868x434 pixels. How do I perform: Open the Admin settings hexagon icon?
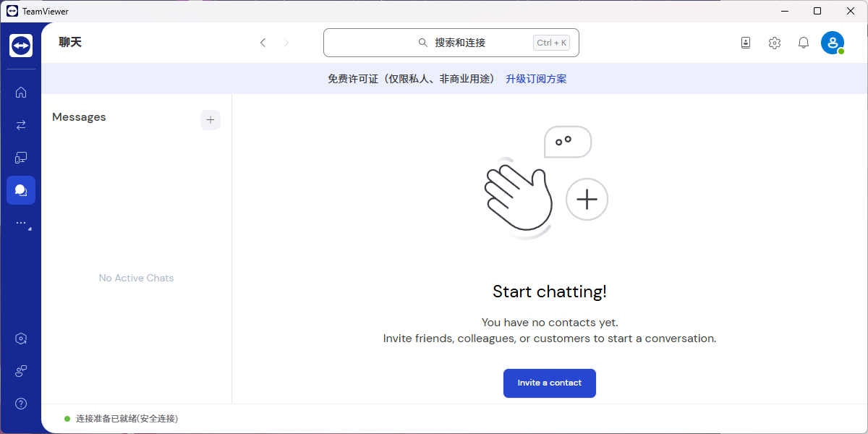pyautogui.click(x=21, y=339)
